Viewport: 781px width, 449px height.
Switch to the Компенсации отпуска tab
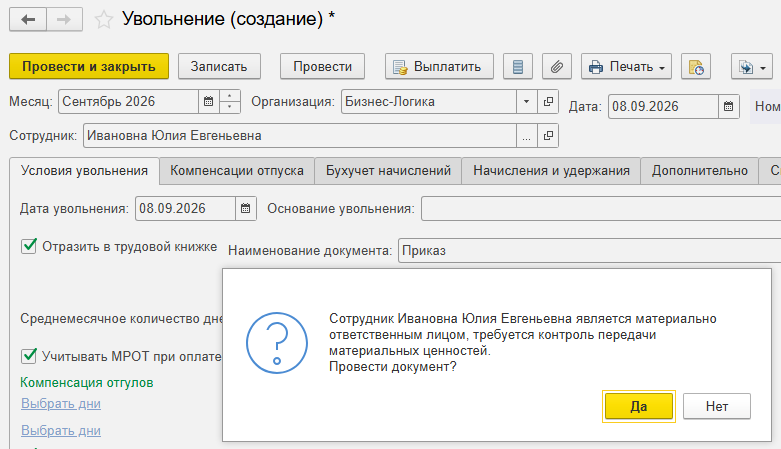coord(237,171)
